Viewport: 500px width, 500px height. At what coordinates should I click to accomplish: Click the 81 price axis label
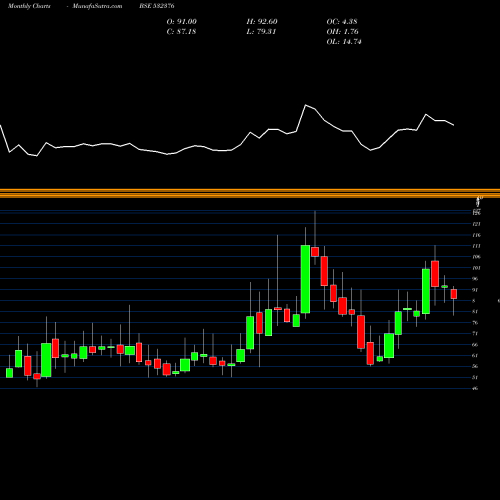tap(475, 312)
